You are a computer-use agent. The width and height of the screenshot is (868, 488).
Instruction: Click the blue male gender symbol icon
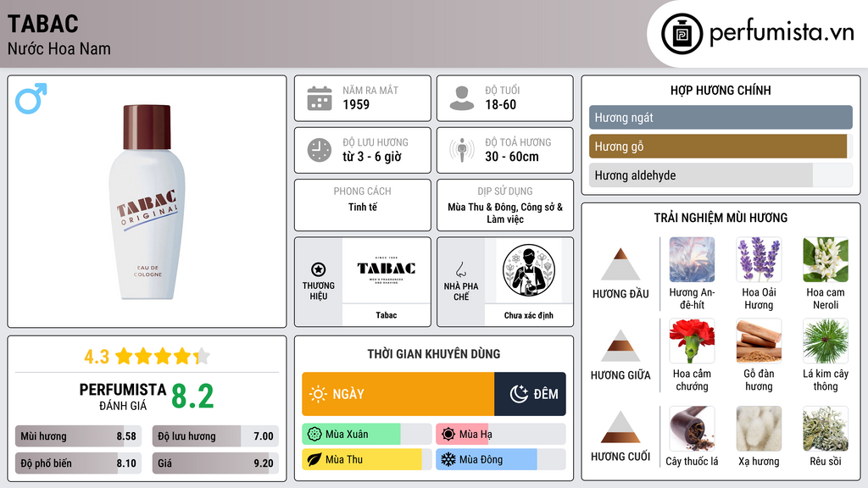[31, 98]
